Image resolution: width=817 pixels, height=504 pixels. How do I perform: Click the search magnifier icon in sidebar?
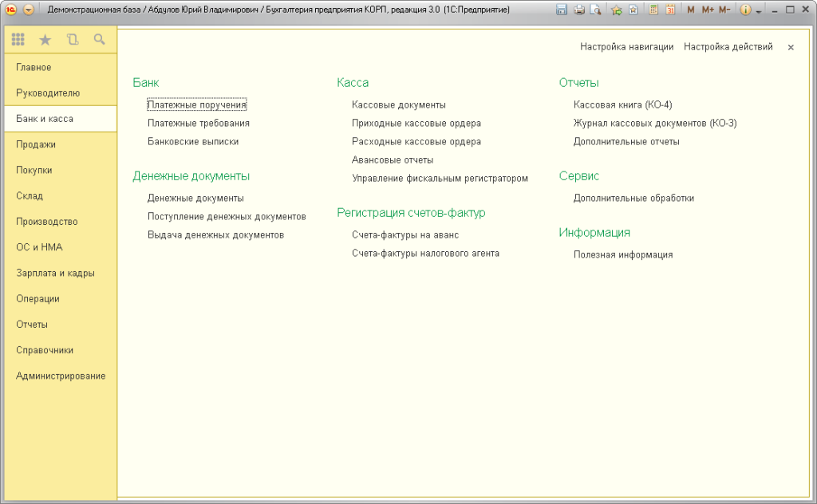[x=99, y=40]
